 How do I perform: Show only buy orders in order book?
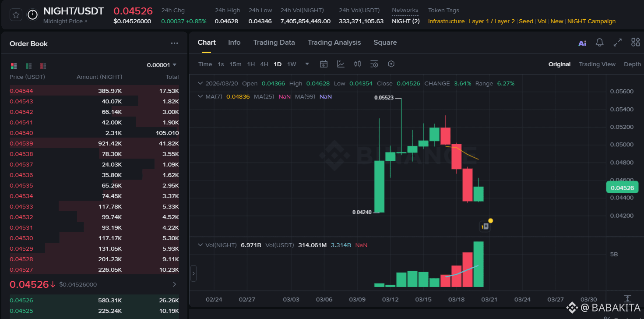coord(28,66)
